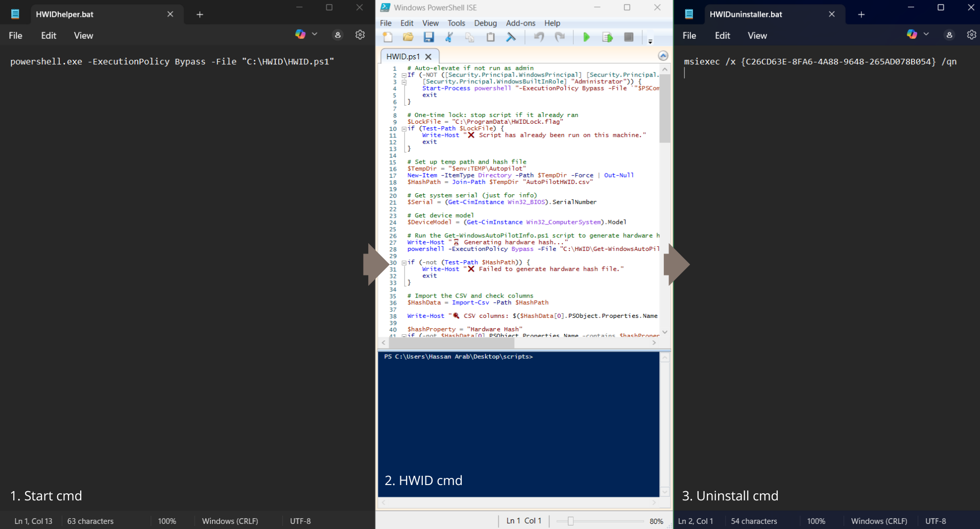This screenshot has height=529, width=980.
Task: Save the script using the floppy disk icon
Action: [428, 37]
